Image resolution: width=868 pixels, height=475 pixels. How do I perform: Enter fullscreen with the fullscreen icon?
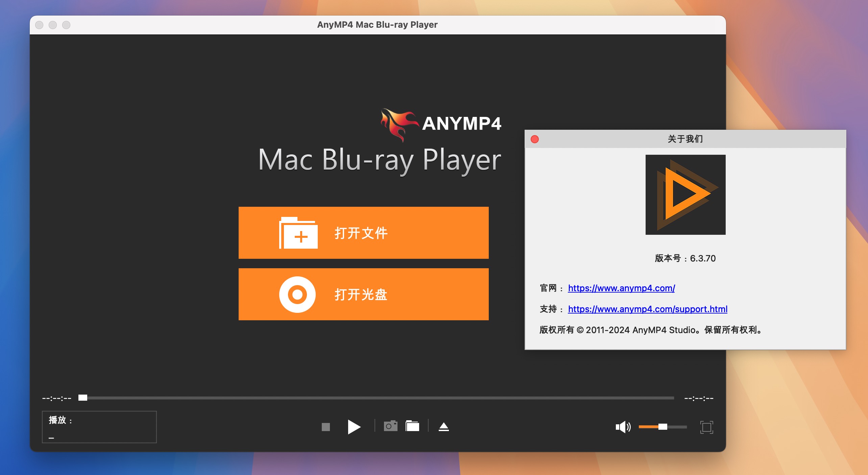click(706, 427)
